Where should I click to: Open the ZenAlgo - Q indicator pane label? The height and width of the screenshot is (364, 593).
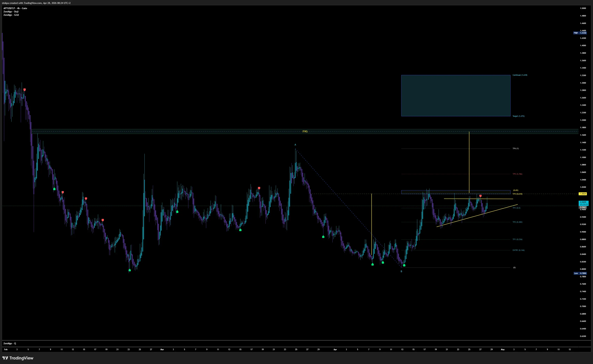tap(10, 343)
